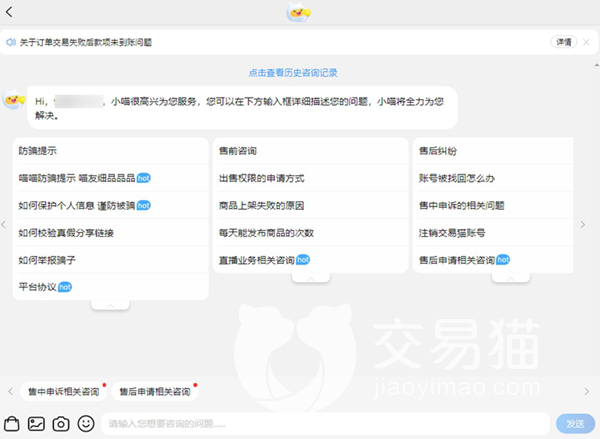Collapse the 防骗提示 card chevron
This screenshot has height=439, width=600.
pyautogui.click(x=110, y=304)
